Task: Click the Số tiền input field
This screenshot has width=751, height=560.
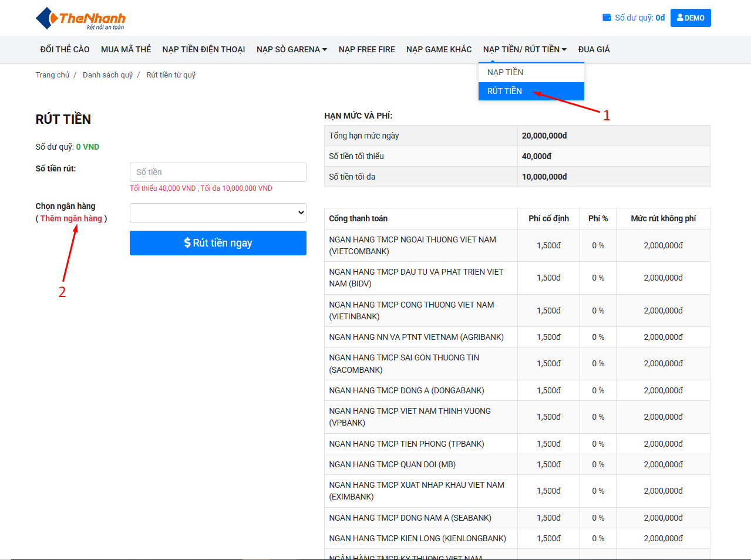Action: click(218, 172)
